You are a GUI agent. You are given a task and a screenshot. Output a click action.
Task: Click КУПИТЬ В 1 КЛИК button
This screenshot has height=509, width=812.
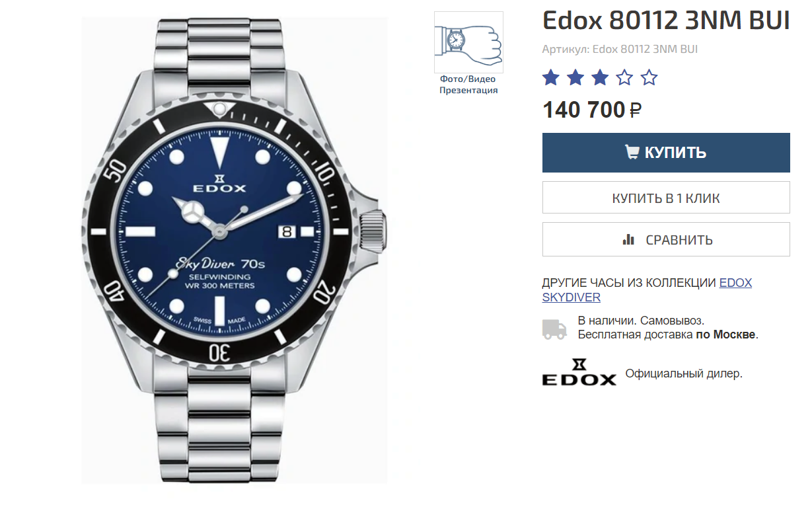(x=666, y=198)
